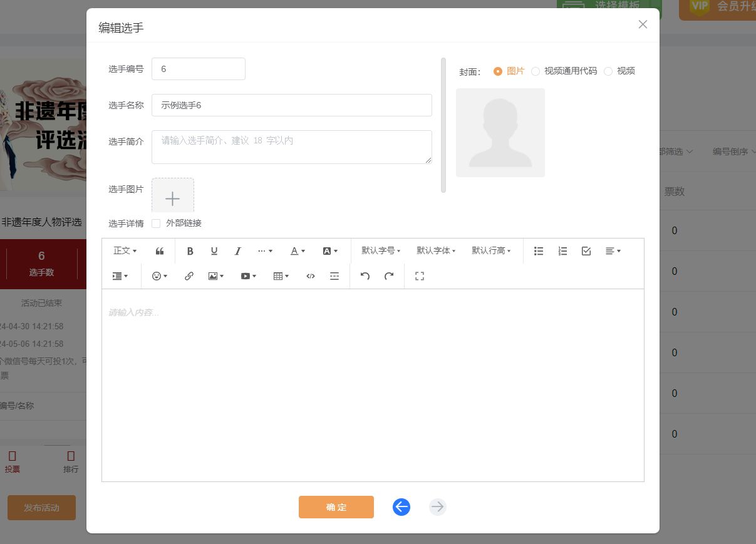Insert a code block in editor

point(311,276)
